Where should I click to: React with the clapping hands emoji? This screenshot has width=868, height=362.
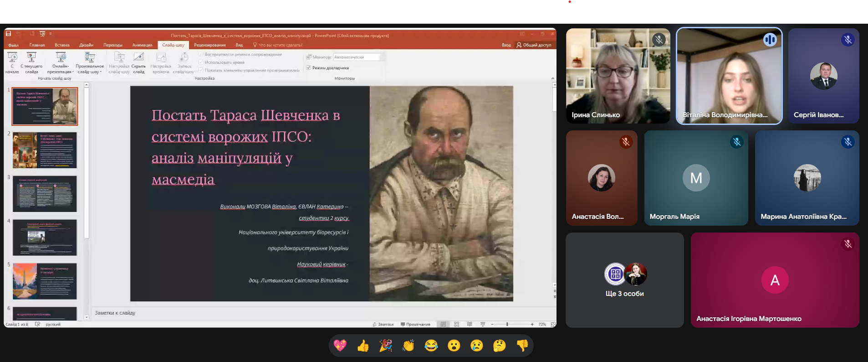pyautogui.click(x=408, y=346)
